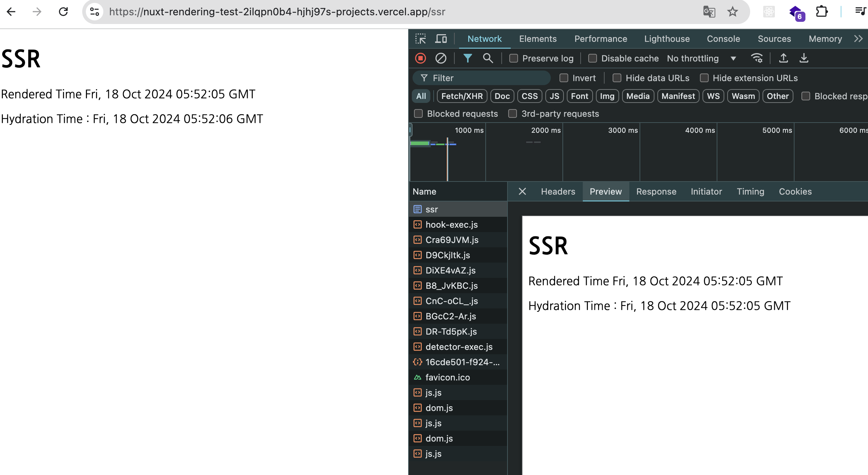The height and width of the screenshot is (475, 868).
Task: Reload the current page
Action: tap(63, 12)
